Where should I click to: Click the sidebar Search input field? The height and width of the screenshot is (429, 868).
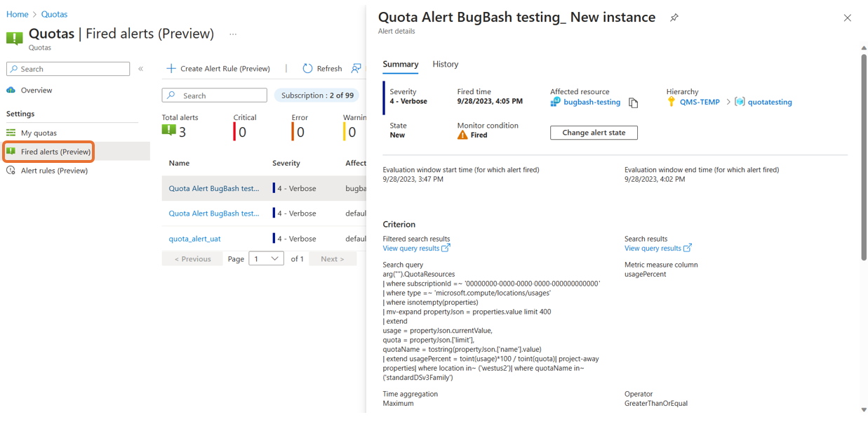[x=68, y=69]
